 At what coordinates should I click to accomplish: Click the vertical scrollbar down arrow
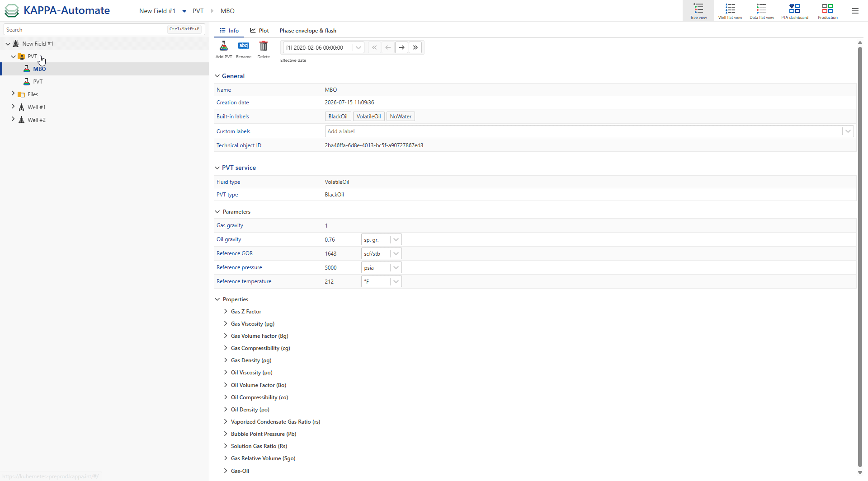860,472
